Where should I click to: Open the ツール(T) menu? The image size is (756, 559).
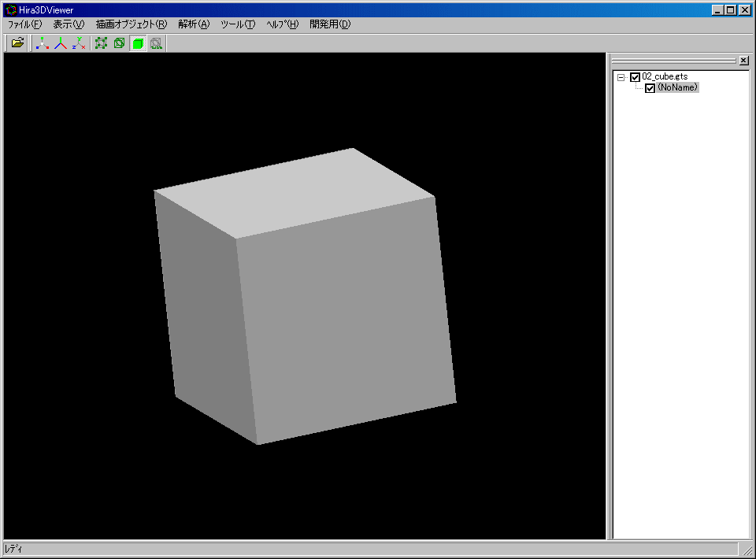click(x=238, y=24)
